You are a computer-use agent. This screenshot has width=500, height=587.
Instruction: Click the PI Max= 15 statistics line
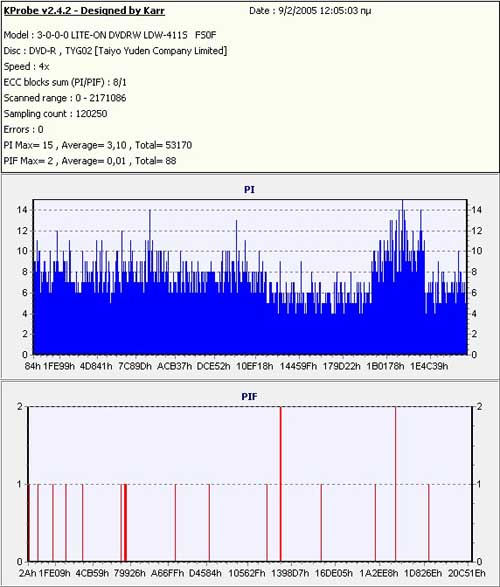pos(98,145)
